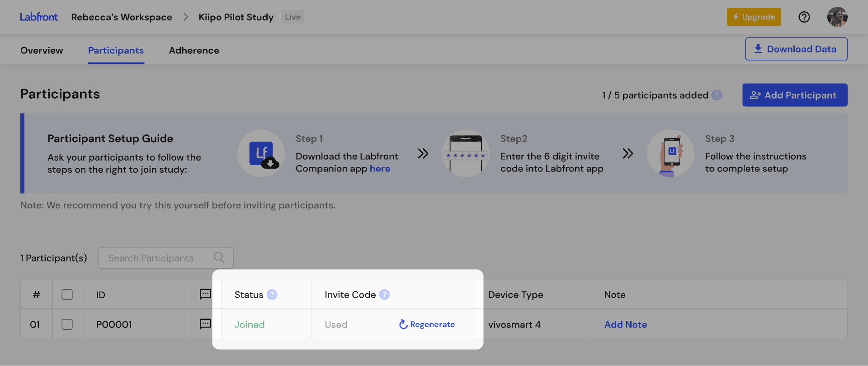Click the Add Participant button
Screen dimensions: 868x366
tap(794, 95)
